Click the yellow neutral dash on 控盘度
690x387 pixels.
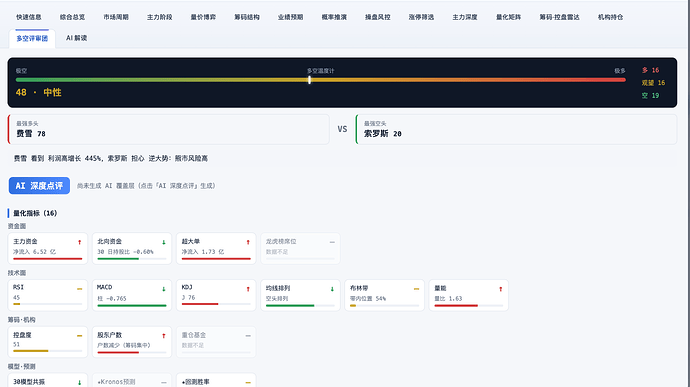[x=80, y=335]
